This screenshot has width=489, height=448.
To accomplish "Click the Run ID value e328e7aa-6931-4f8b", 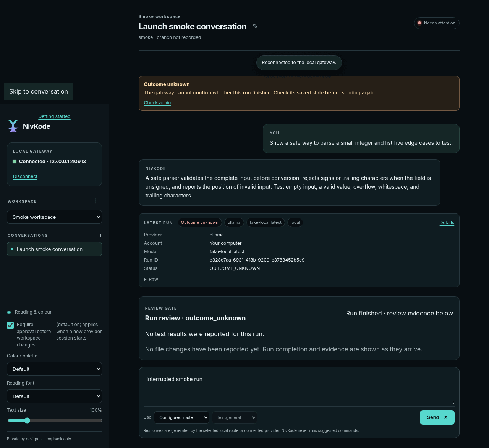I will pos(257,260).
